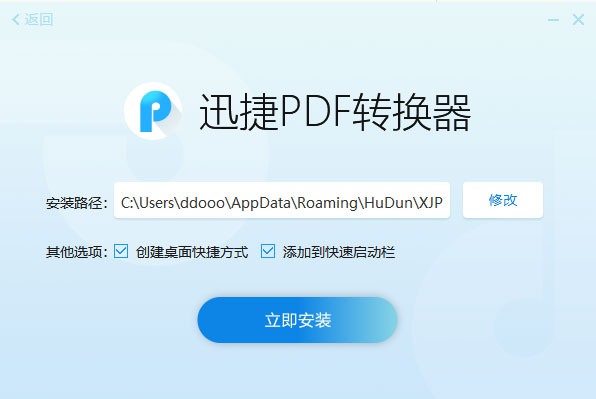Click the 修改 button to change path

tap(502, 200)
